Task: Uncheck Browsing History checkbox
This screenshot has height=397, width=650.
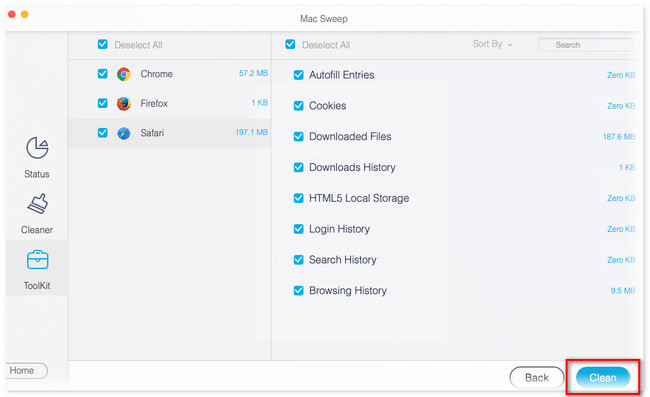Action: point(298,290)
